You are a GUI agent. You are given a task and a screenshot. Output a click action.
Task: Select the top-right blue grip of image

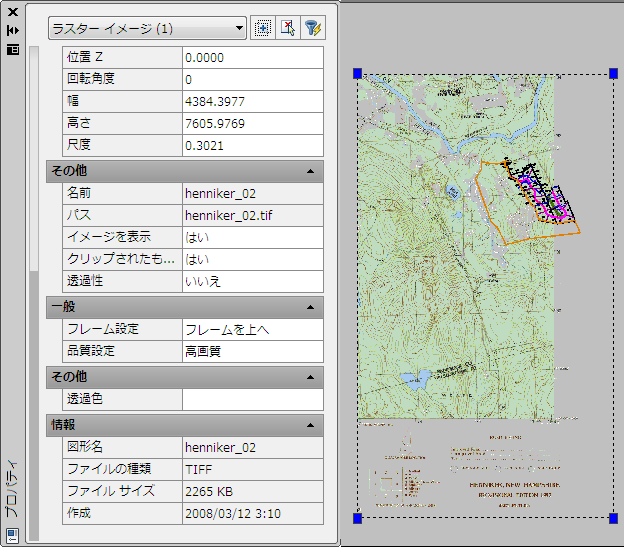[x=613, y=73]
